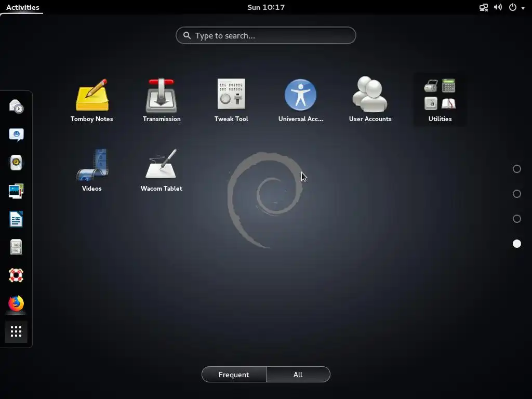The height and width of the screenshot is (399, 532).
Task: Open the clock calendar menu
Action: point(266,7)
